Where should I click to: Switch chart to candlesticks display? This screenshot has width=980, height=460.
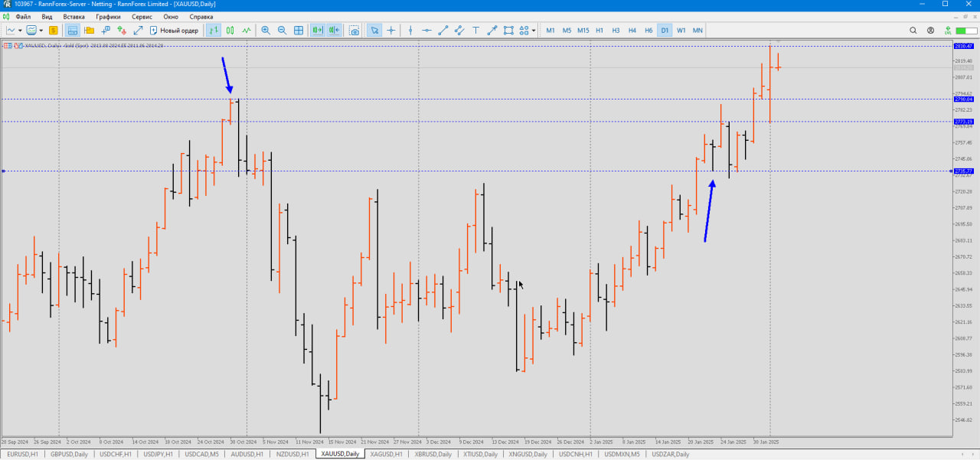tap(230, 31)
